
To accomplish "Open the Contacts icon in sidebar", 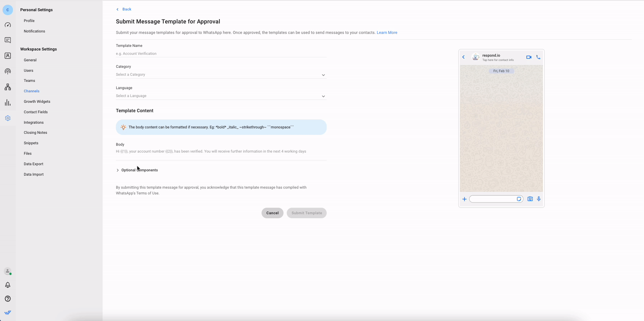I will pyautogui.click(x=8, y=56).
